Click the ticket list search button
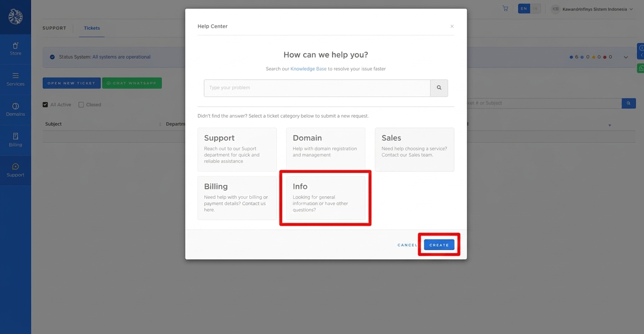 point(629,103)
